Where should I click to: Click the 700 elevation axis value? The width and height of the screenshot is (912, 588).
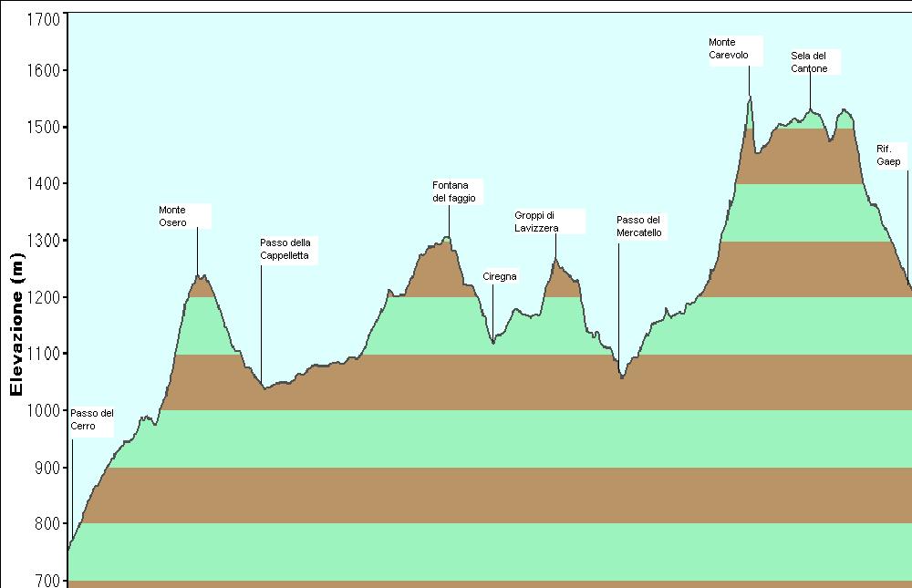click(47, 580)
